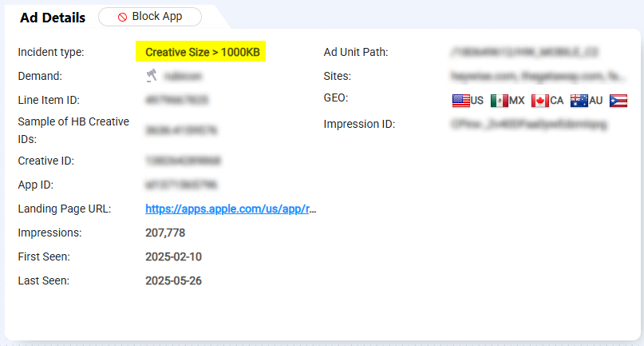Click the US country code text
This screenshot has height=346, width=644.
point(477,101)
